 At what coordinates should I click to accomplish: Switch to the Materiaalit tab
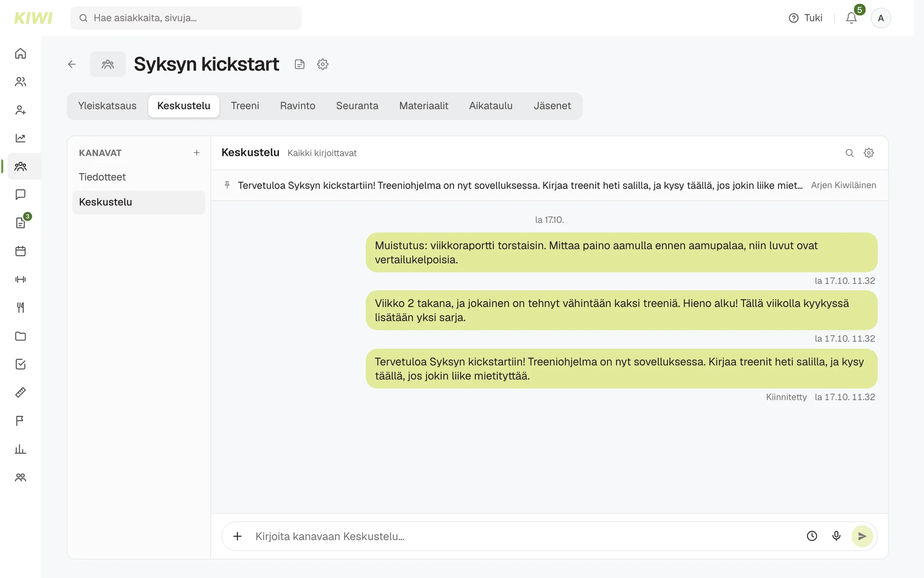pos(424,106)
